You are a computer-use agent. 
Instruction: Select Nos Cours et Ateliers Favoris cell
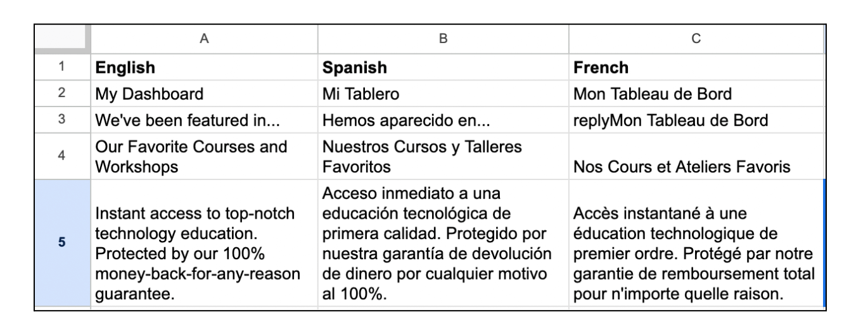coord(696,157)
